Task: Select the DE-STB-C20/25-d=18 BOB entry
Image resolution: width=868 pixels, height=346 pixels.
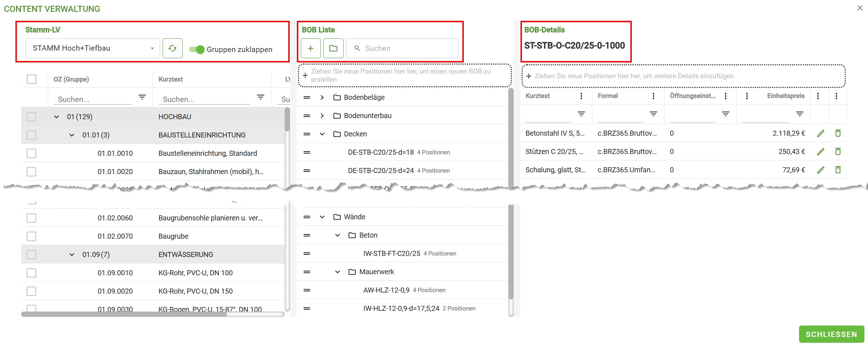Action: click(381, 153)
